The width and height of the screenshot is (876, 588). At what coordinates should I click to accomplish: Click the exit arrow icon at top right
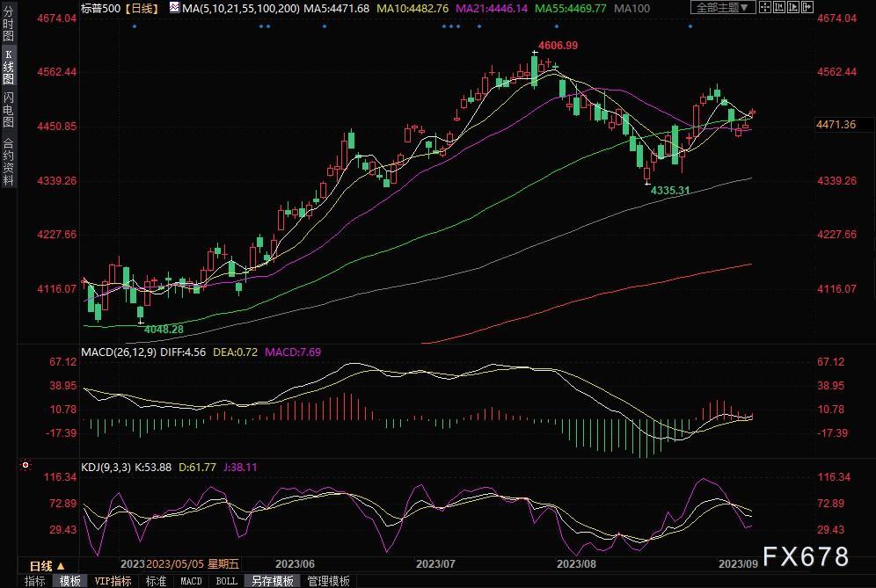(x=807, y=7)
